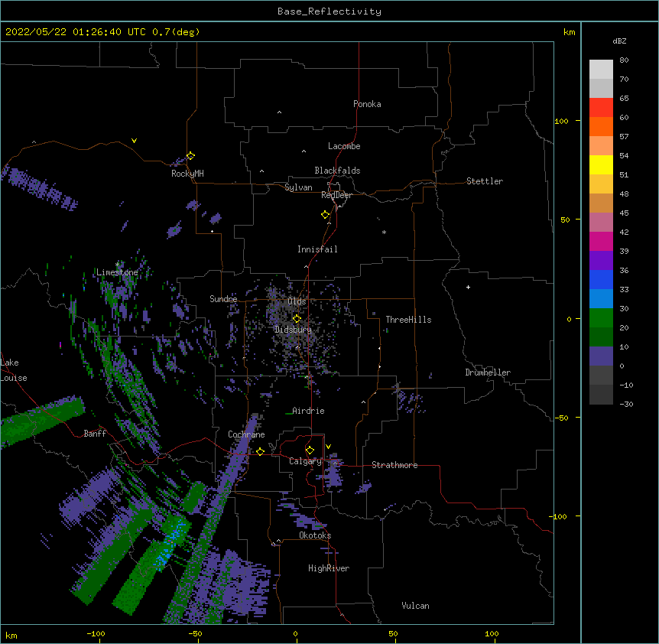Click the Blackfalds city label
This screenshot has width=659, height=644.
click(337, 171)
